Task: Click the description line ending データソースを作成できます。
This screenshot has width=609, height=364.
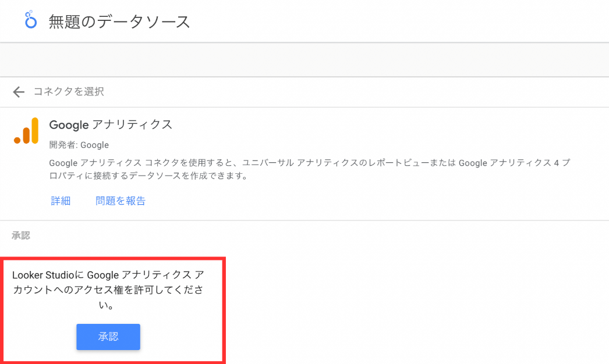Action: (x=148, y=176)
